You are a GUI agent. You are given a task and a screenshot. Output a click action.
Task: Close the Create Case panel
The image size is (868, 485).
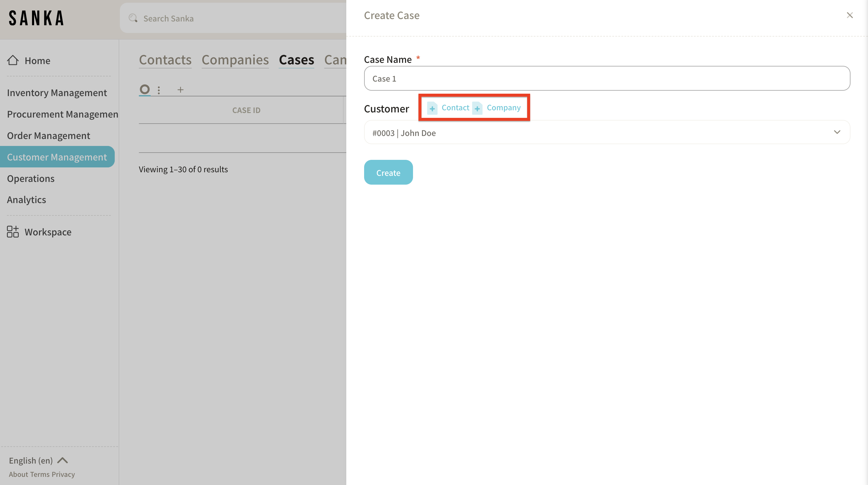(850, 15)
